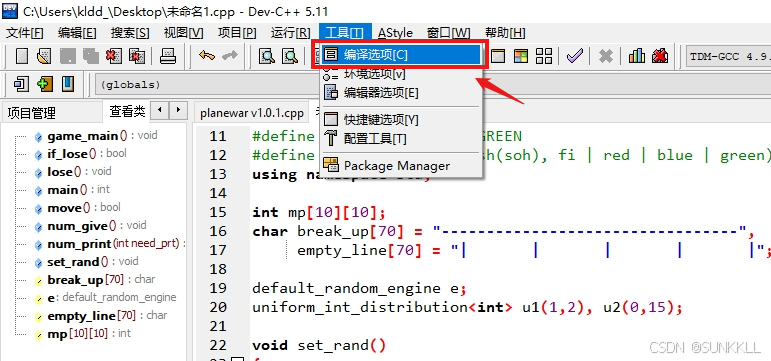Open the (globals) scope combo box
Screen dimensions: 771x361
(x=207, y=85)
